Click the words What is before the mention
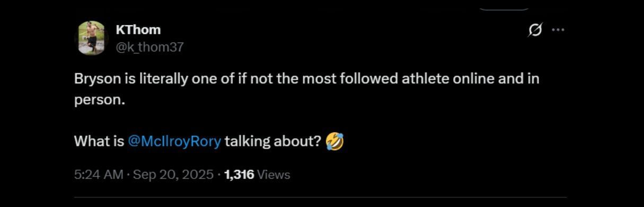This screenshot has width=644, height=207. coord(99,142)
